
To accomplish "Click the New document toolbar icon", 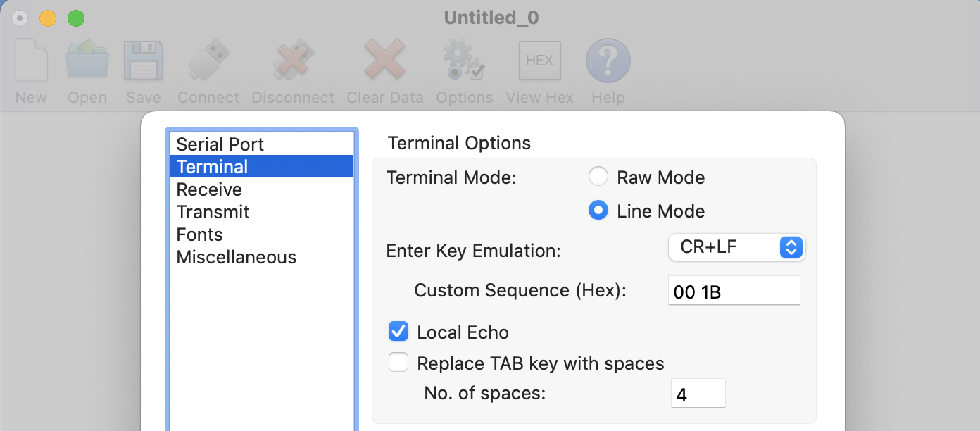I will pyautogui.click(x=31, y=61).
